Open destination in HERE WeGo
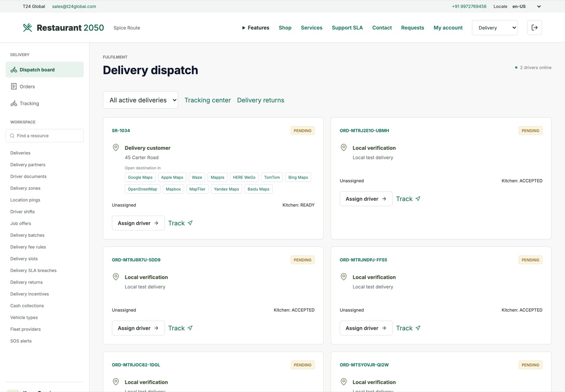Screen dimensions: 565x392 coord(244,177)
